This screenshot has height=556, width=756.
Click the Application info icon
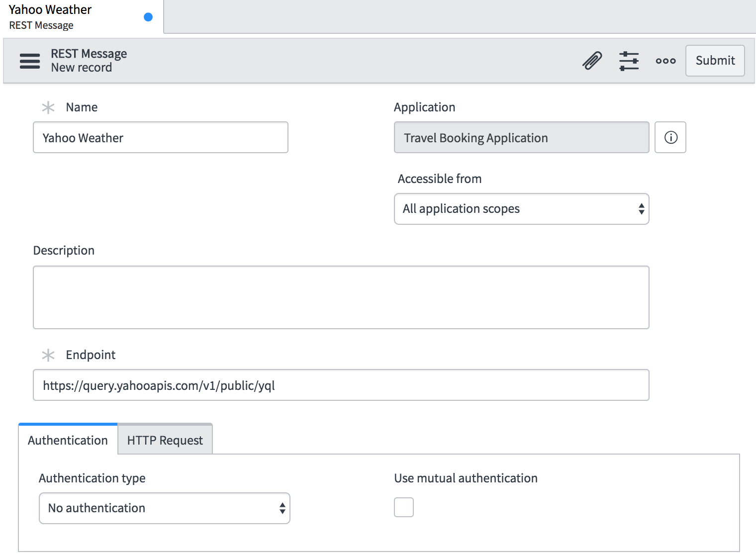coord(670,137)
